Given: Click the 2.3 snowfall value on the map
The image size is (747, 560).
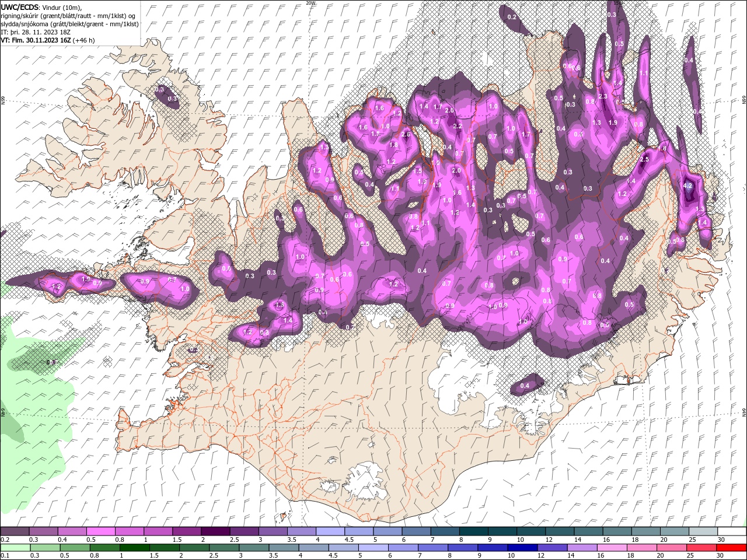Looking at the screenshot, I should (603, 97).
